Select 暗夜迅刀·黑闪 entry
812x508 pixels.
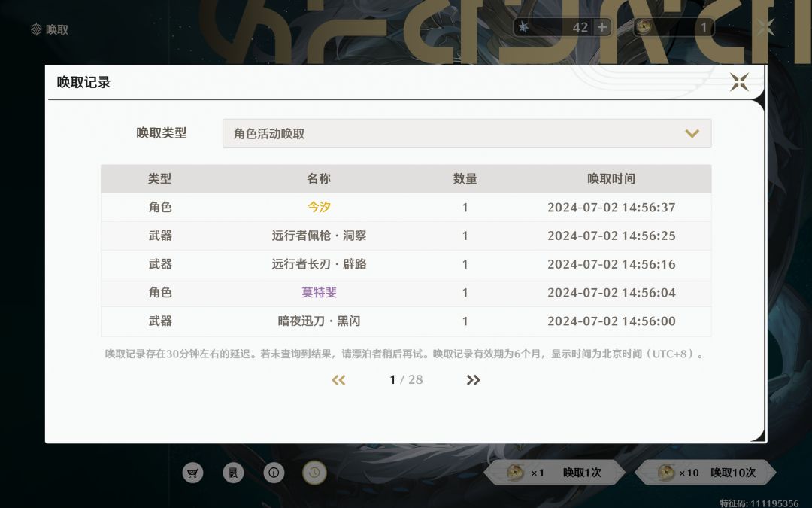(319, 321)
